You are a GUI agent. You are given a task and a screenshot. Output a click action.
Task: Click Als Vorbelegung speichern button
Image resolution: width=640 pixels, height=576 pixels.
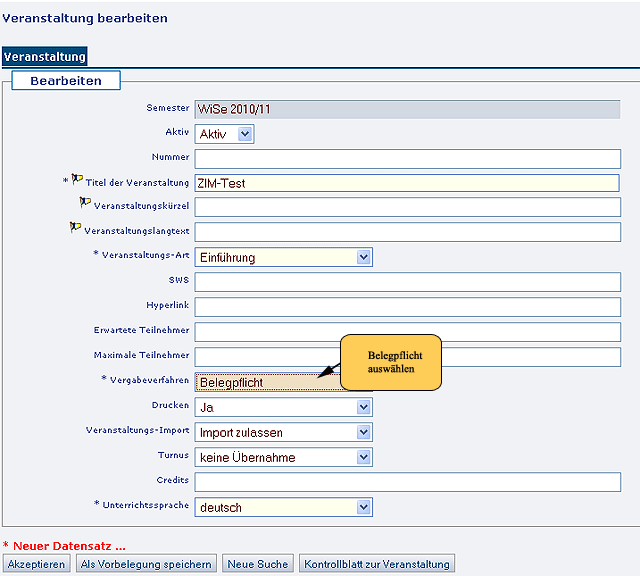[146, 564]
